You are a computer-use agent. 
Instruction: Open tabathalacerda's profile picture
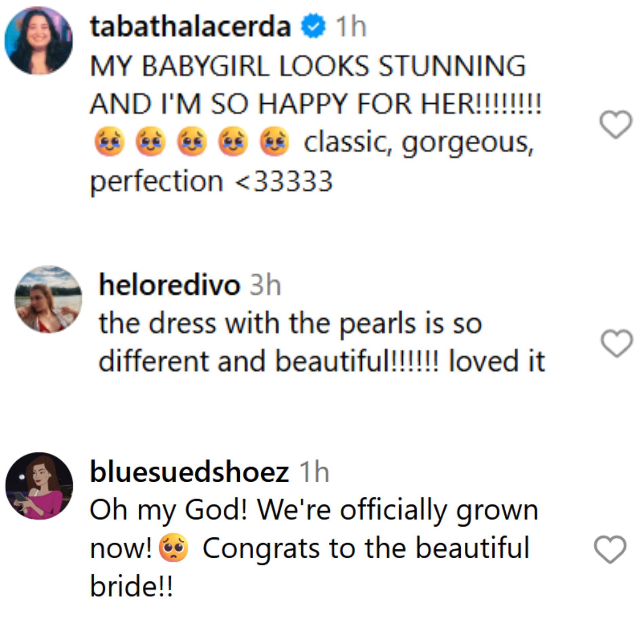[x=38, y=40]
